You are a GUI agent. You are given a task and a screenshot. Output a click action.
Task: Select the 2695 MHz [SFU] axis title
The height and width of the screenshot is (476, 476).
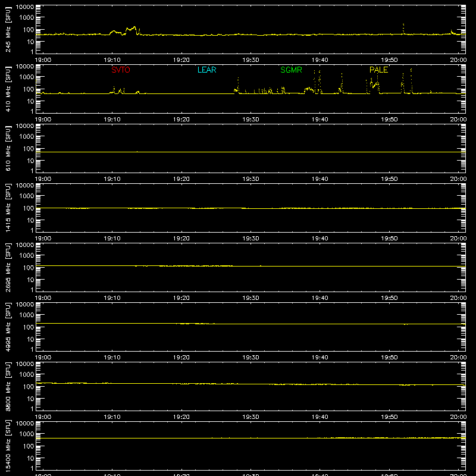pos(8,268)
